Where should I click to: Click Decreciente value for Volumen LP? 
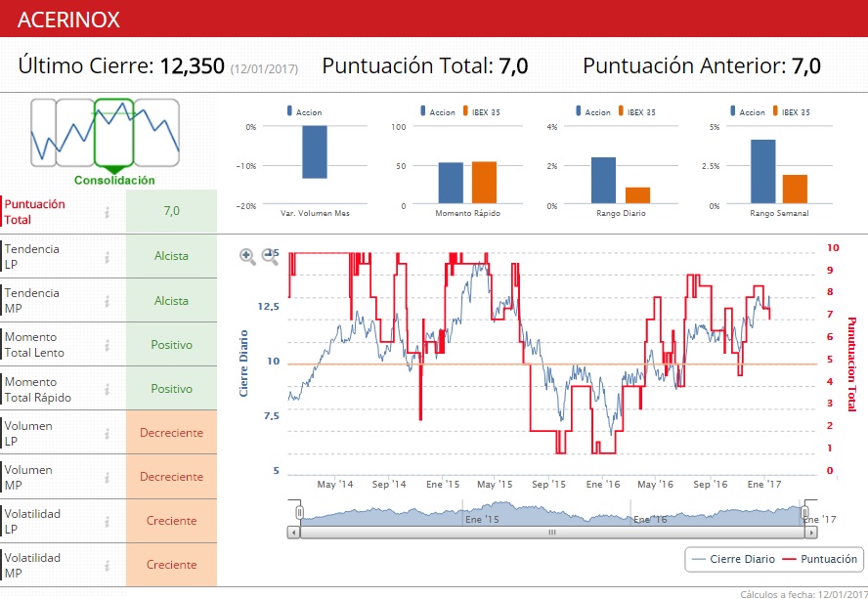coord(172,432)
